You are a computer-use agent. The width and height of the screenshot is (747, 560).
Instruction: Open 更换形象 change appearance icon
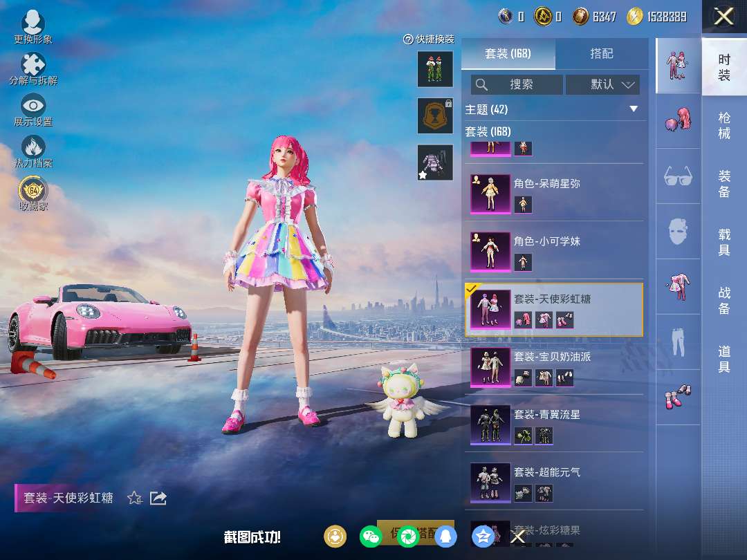pos(33,27)
